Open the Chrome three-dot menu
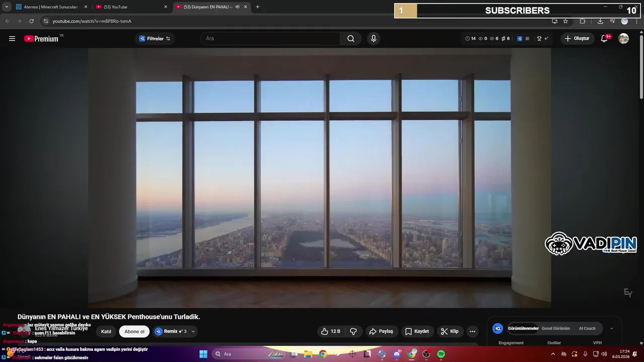Screen dimensions: 644x362 pos(636,21)
